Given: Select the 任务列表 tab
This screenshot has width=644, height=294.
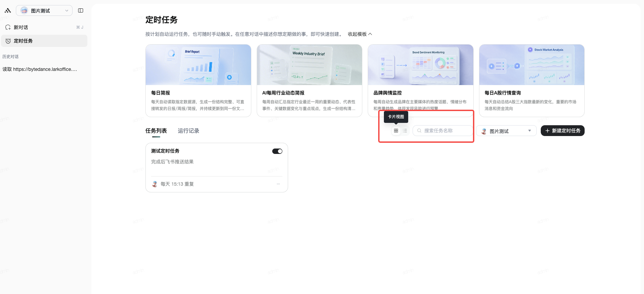Looking at the screenshot, I should click(156, 131).
